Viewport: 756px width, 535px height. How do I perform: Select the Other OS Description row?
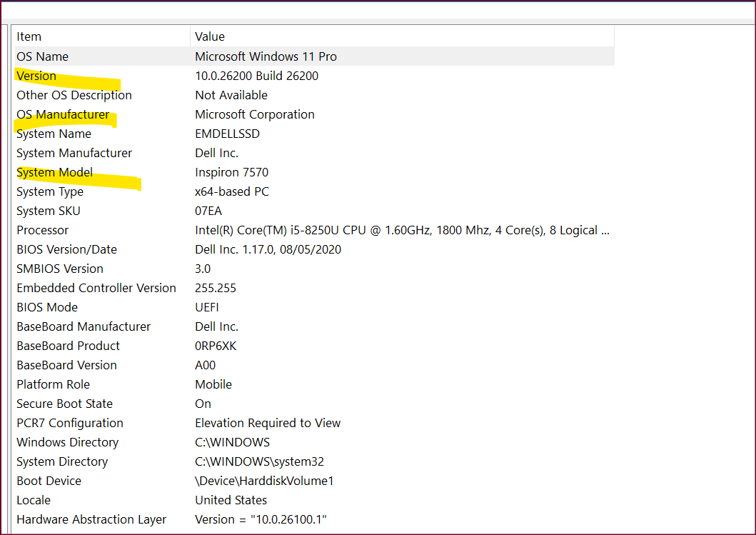[314, 95]
